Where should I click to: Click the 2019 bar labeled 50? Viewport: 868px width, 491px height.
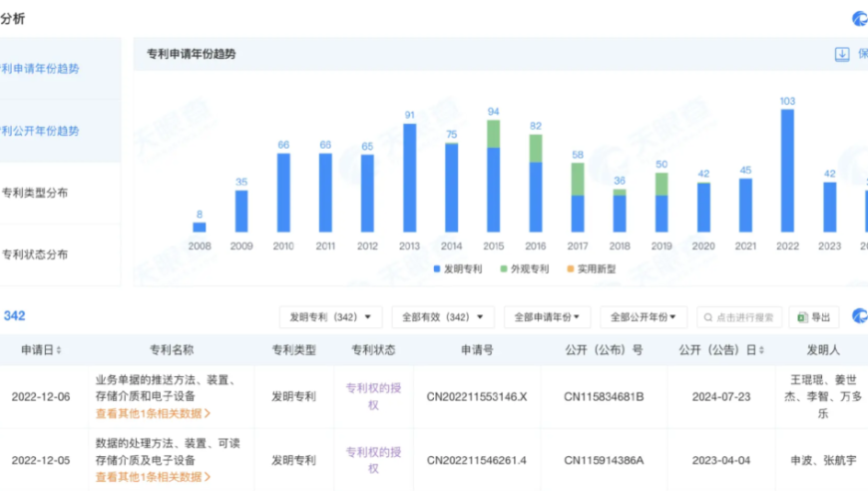[x=661, y=203]
